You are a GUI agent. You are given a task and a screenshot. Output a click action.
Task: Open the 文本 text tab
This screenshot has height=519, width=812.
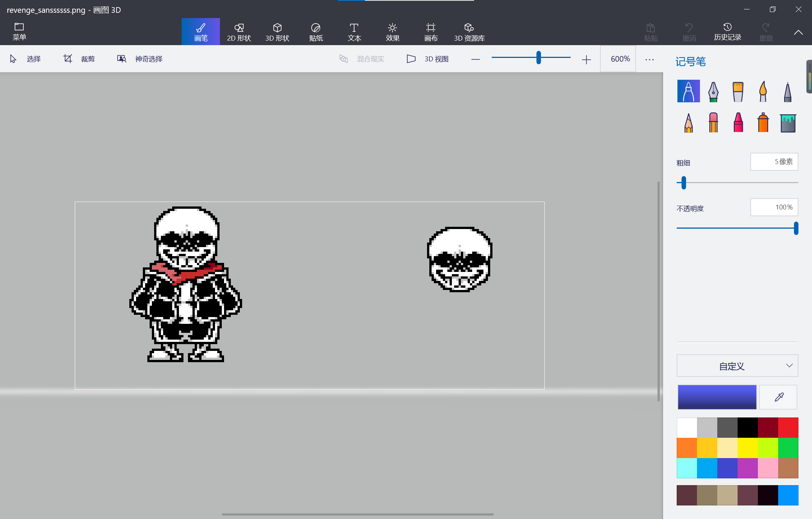tap(354, 32)
